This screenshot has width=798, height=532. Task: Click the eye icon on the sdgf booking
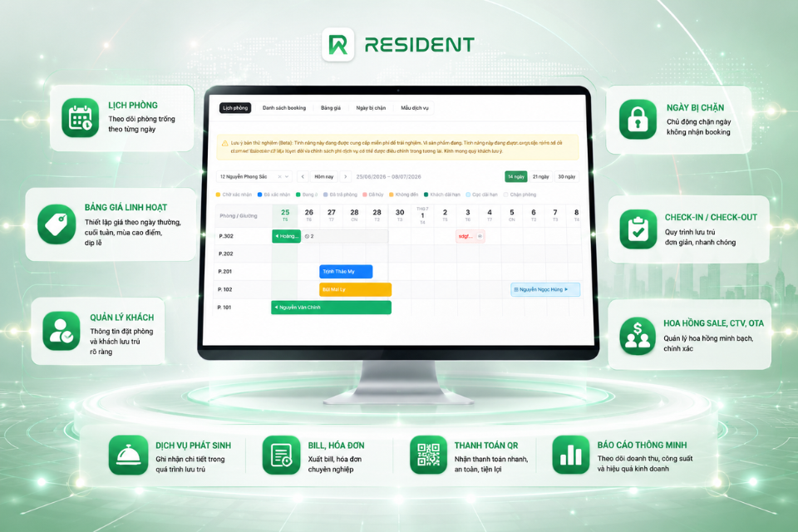[x=480, y=236]
